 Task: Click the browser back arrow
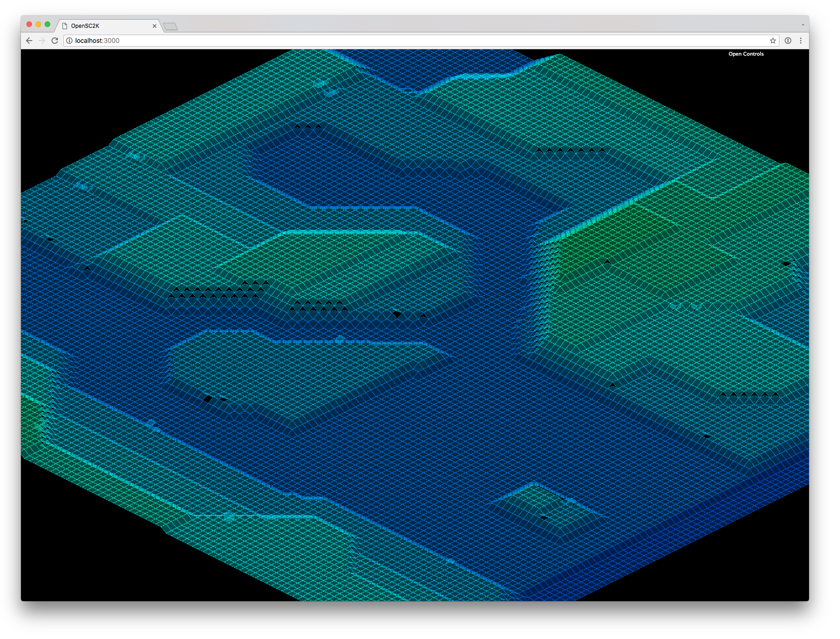(29, 41)
